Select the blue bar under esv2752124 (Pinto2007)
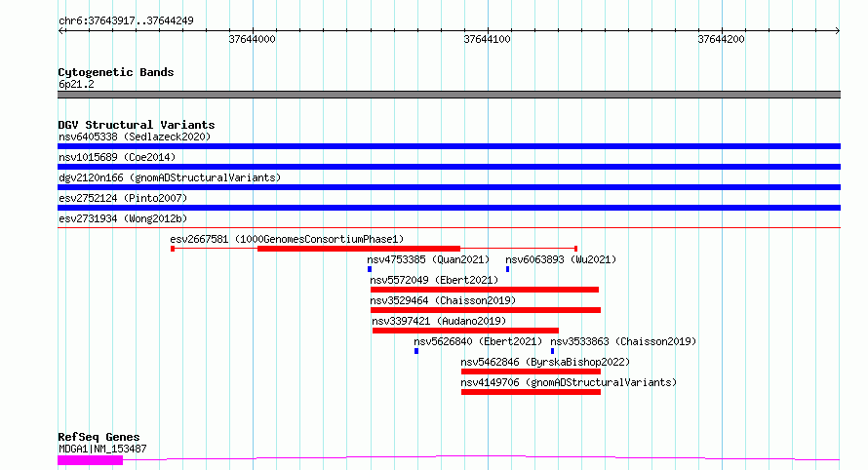This screenshot has width=868, height=470. [449, 208]
